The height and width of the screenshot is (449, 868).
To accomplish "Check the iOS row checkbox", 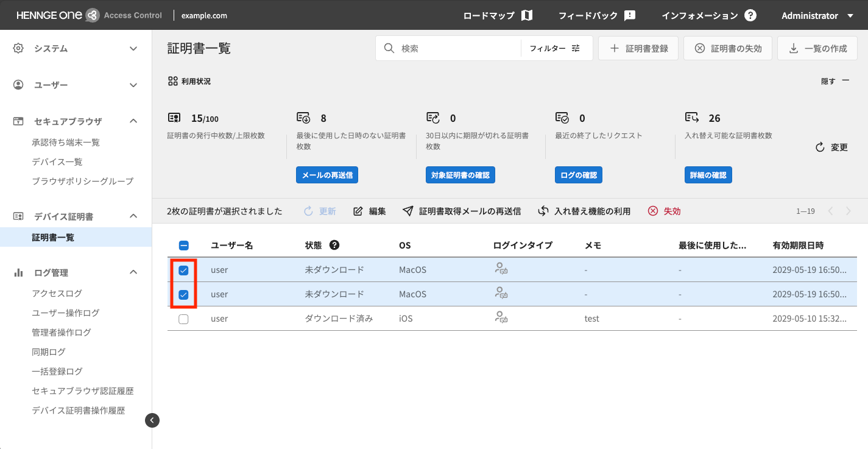I will [184, 319].
